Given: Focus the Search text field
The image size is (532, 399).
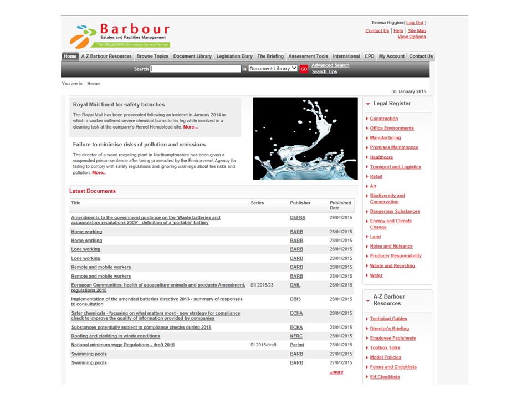Looking at the screenshot, I should pyautogui.click(x=196, y=69).
